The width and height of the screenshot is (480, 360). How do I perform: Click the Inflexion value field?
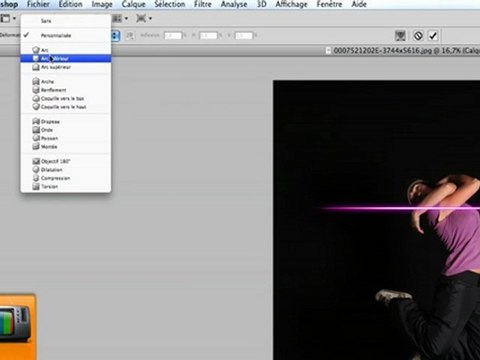point(173,35)
